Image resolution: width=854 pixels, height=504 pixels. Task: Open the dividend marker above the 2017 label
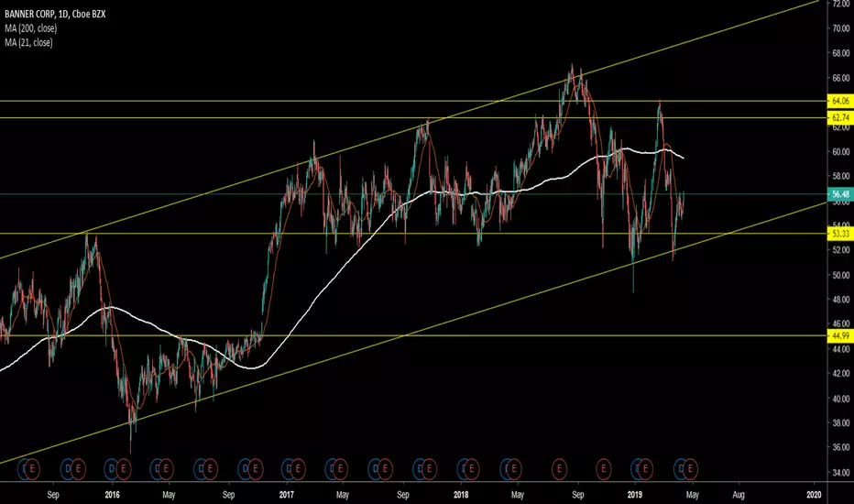(288, 468)
